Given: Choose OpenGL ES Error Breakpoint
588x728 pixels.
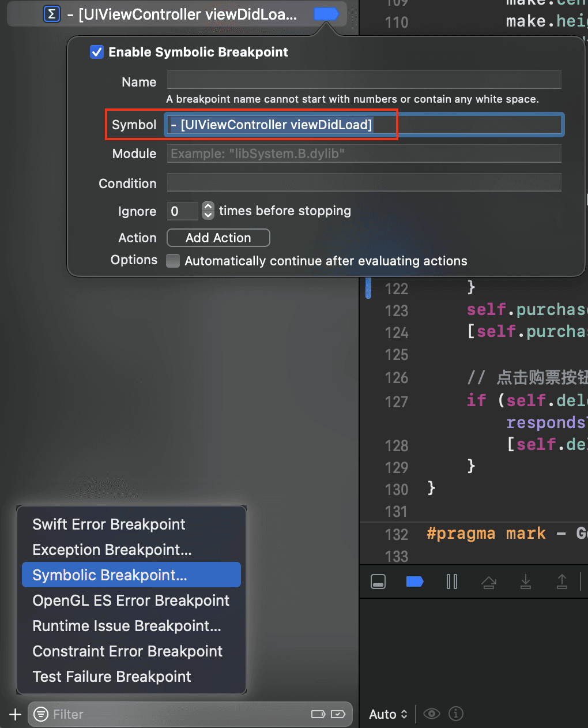Looking at the screenshot, I should pyautogui.click(x=131, y=601).
